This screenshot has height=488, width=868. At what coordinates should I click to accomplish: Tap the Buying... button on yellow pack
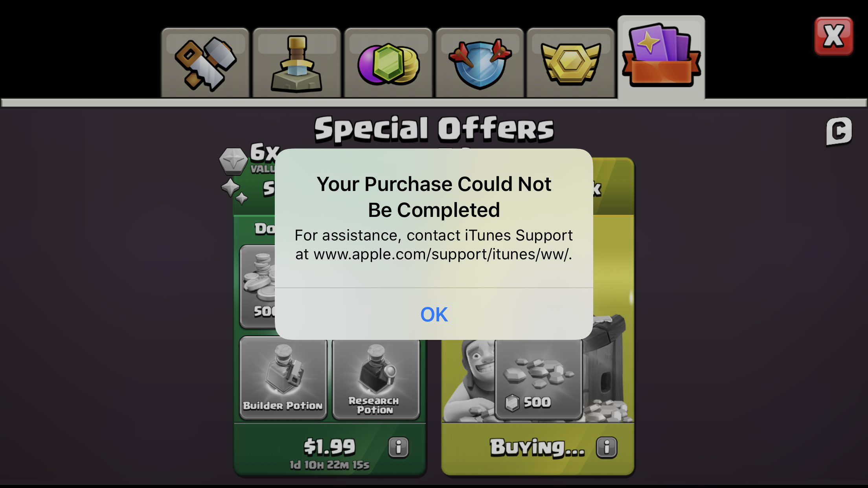pos(537,448)
